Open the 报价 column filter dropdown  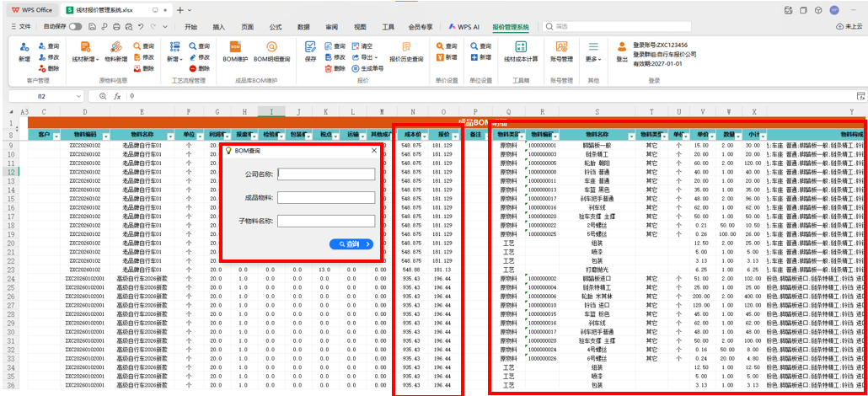[x=457, y=135]
